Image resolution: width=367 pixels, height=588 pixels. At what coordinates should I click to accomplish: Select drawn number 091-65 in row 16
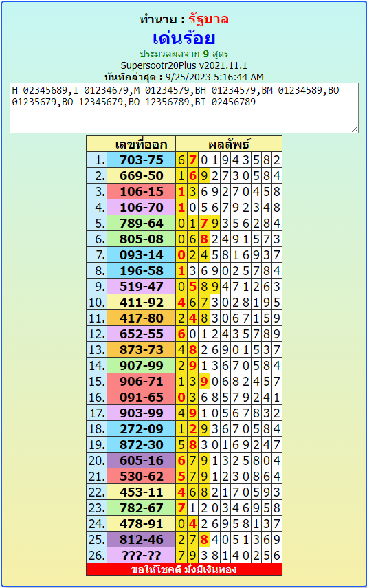[142, 397]
